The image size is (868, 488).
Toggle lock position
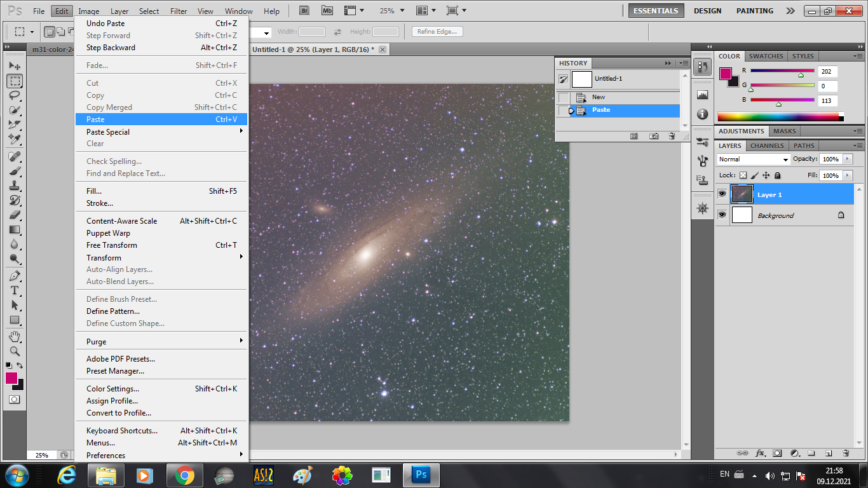pyautogui.click(x=766, y=175)
